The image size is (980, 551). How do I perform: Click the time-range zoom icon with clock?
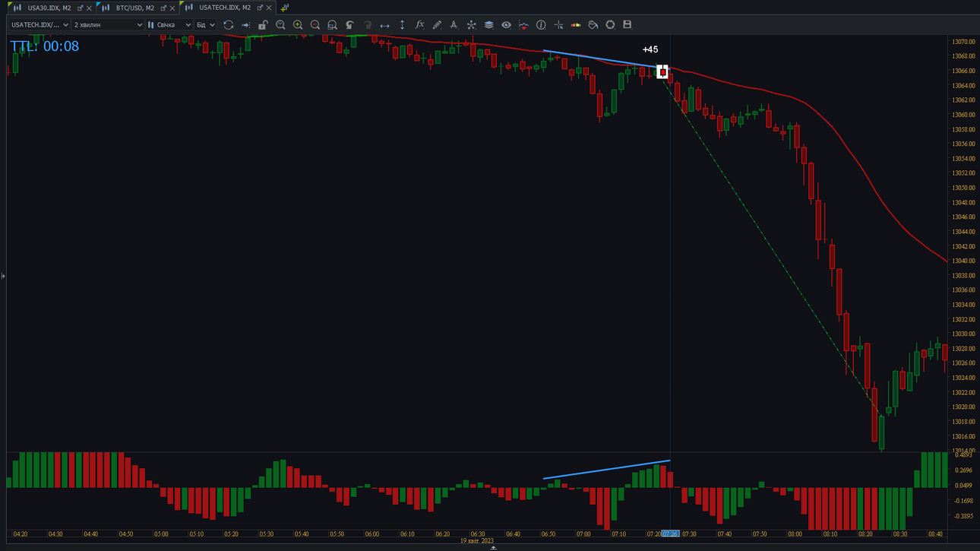point(280,25)
